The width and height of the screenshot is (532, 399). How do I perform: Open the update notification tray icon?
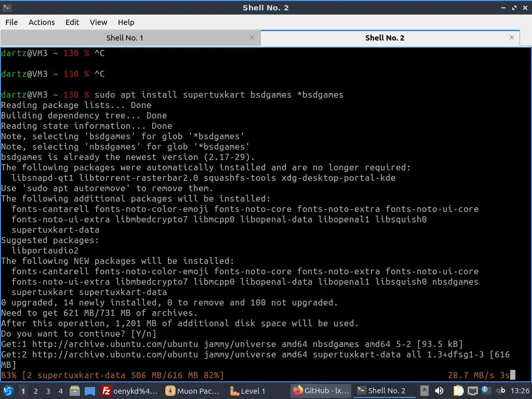tap(486, 390)
